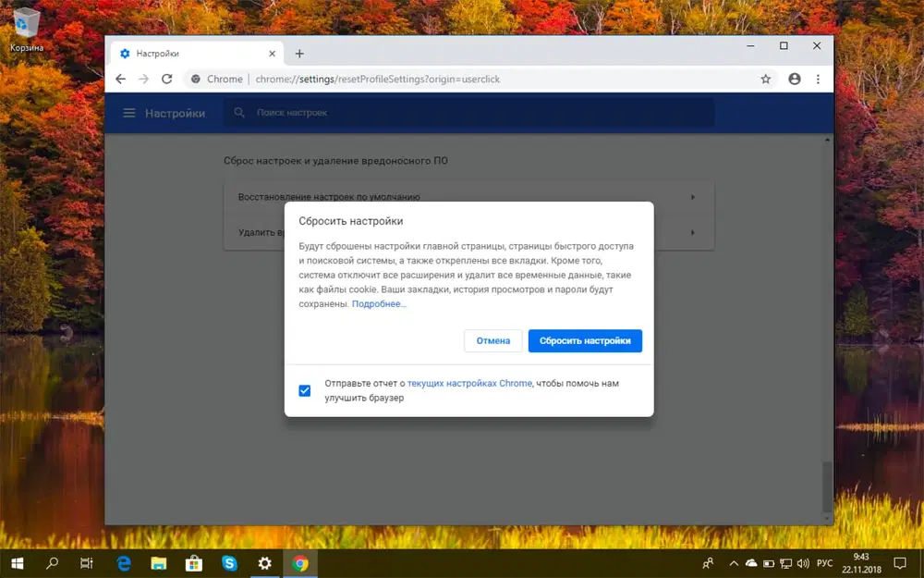
Task: Open a new tab with the plus button
Action: [299, 53]
